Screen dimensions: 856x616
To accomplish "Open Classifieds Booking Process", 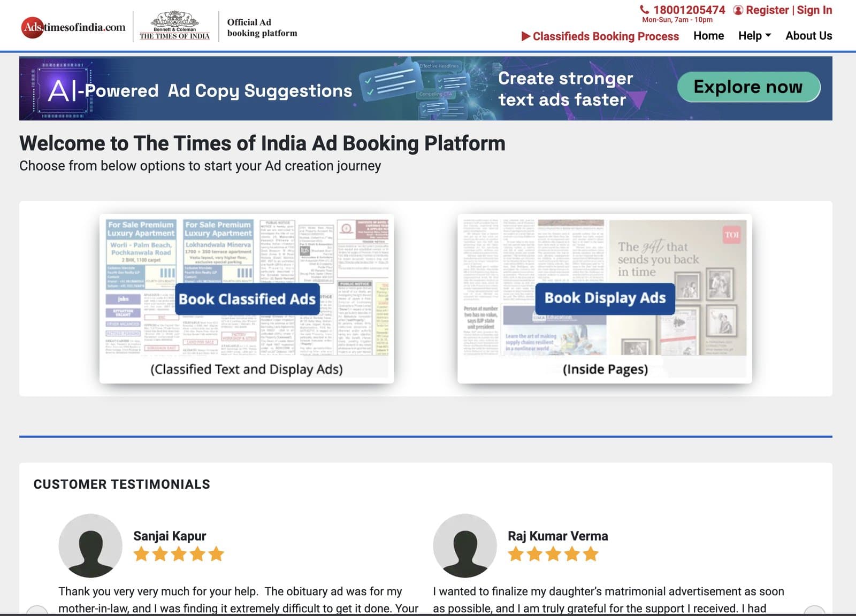I will [606, 36].
